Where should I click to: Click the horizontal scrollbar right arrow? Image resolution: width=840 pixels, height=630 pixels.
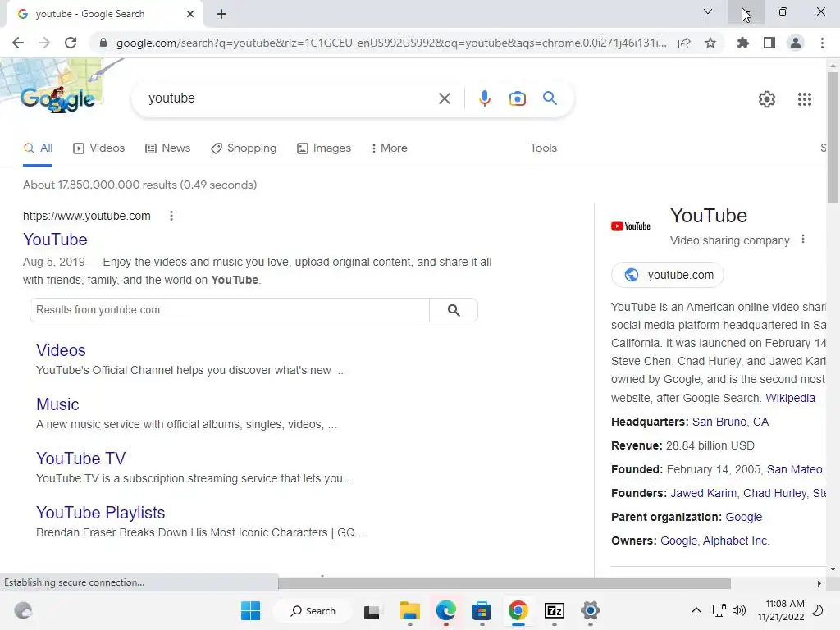point(819,583)
